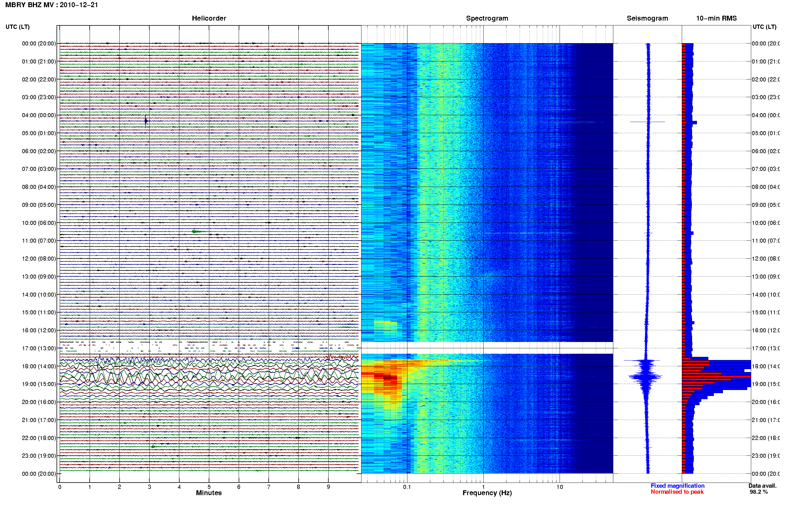
Task: Click the left-axis label "02:00 (22:00)"
Action: click(x=39, y=79)
